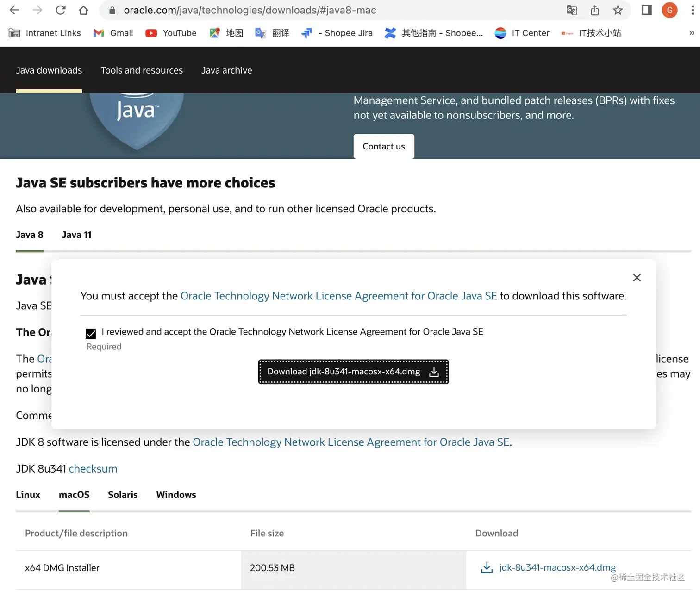This screenshot has width=700, height=597.
Task: Click the address bar lock icon
Action: pyautogui.click(x=112, y=10)
